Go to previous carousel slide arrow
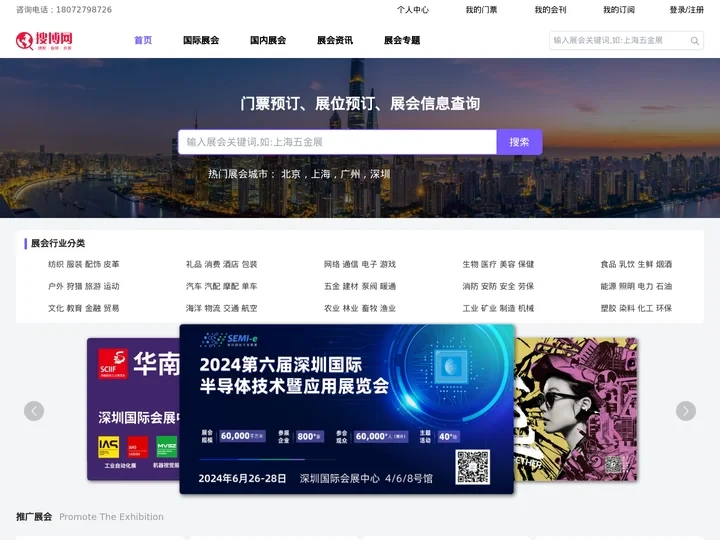 point(34,411)
